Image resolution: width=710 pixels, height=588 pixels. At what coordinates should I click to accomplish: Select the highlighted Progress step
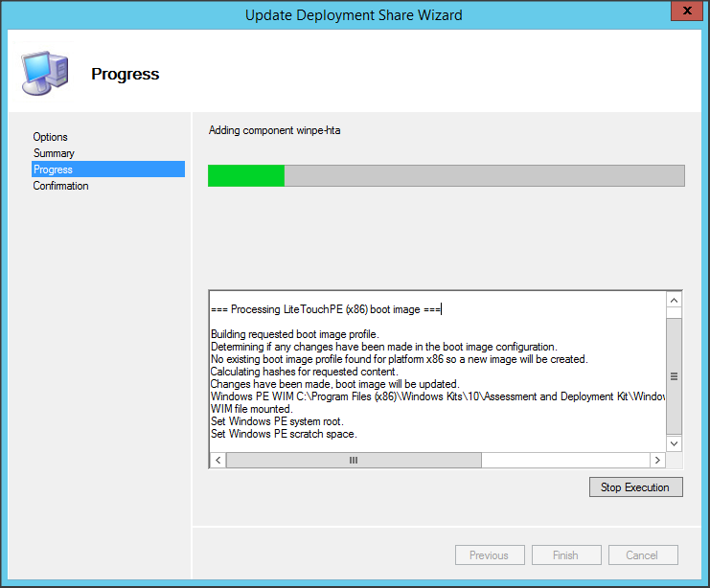53,170
